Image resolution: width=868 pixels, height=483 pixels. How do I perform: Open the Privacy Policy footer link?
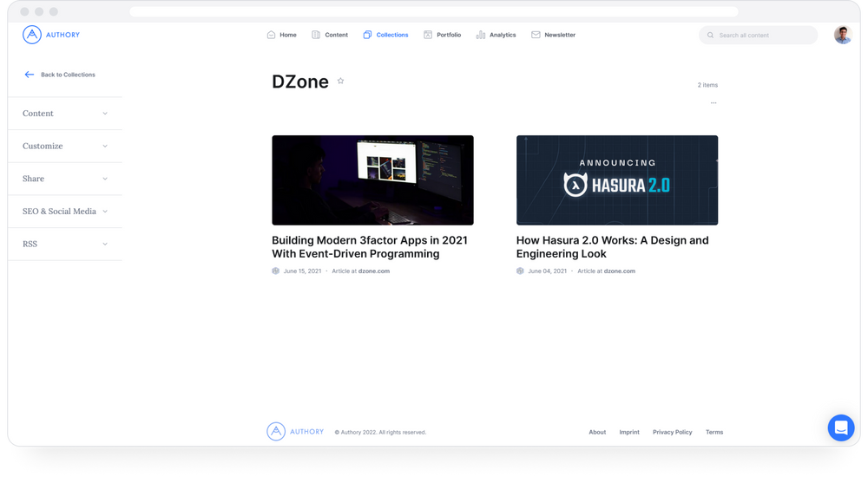point(672,432)
